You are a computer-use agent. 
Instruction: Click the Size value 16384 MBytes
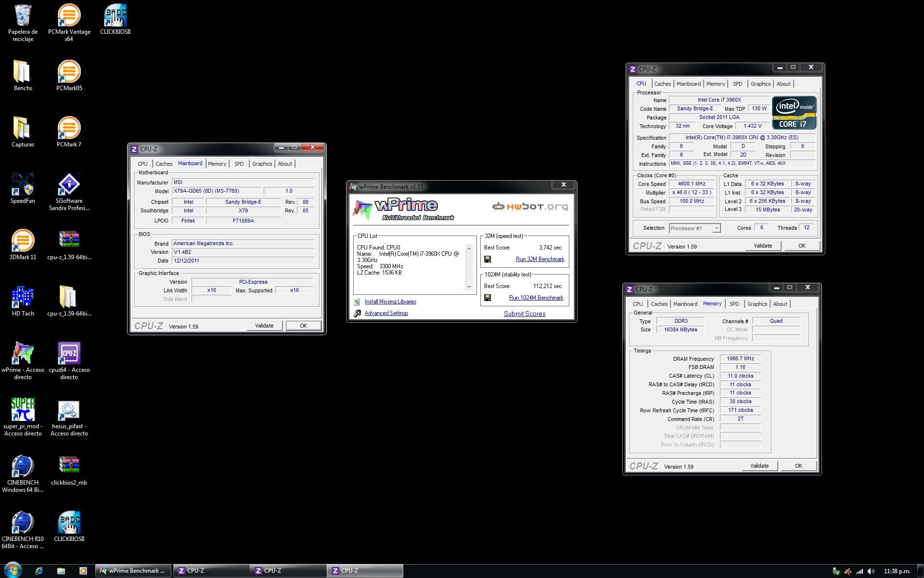point(680,329)
